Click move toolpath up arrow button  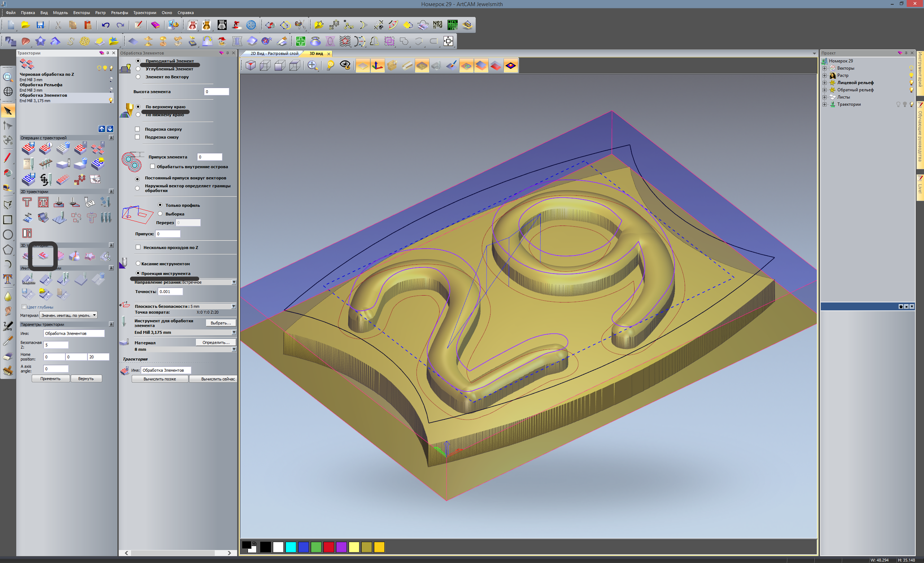(x=102, y=128)
